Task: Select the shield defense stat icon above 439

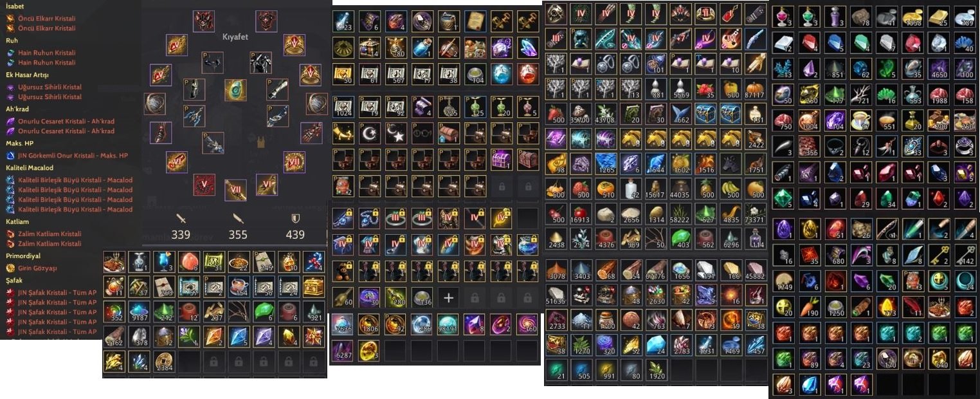Action: click(295, 219)
